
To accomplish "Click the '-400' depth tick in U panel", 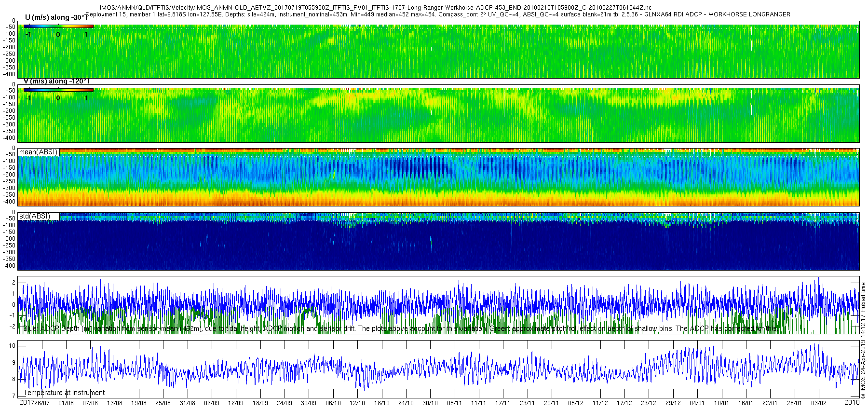I will [x=10, y=74].
